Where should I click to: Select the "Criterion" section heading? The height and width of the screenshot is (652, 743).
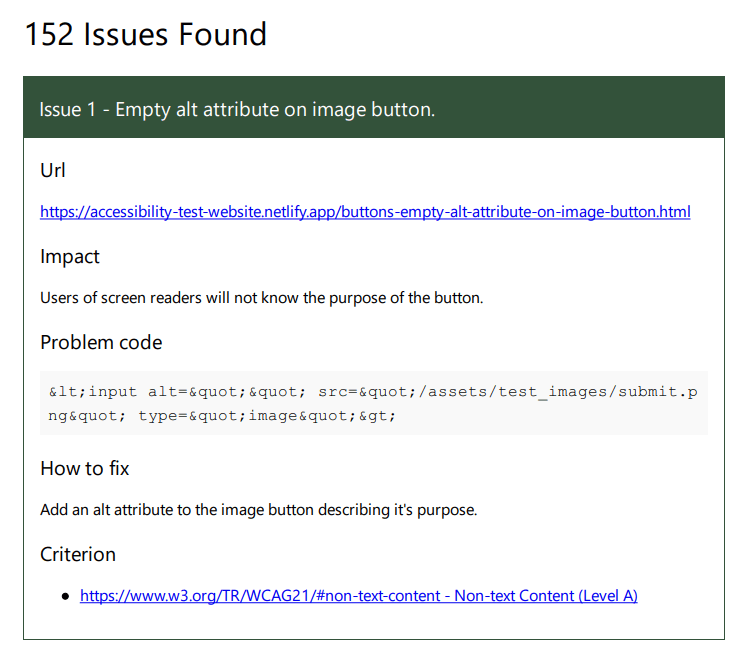click(78, 555)
